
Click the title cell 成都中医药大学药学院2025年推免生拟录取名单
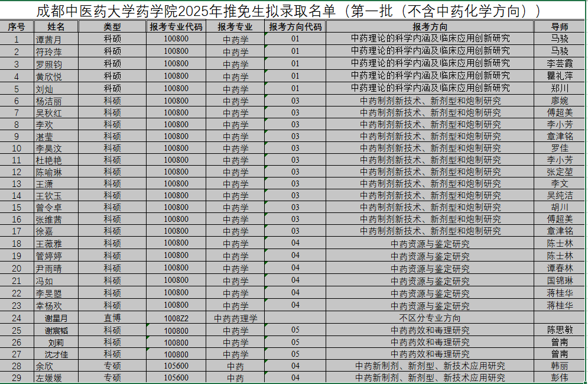(x=293, y=11)
